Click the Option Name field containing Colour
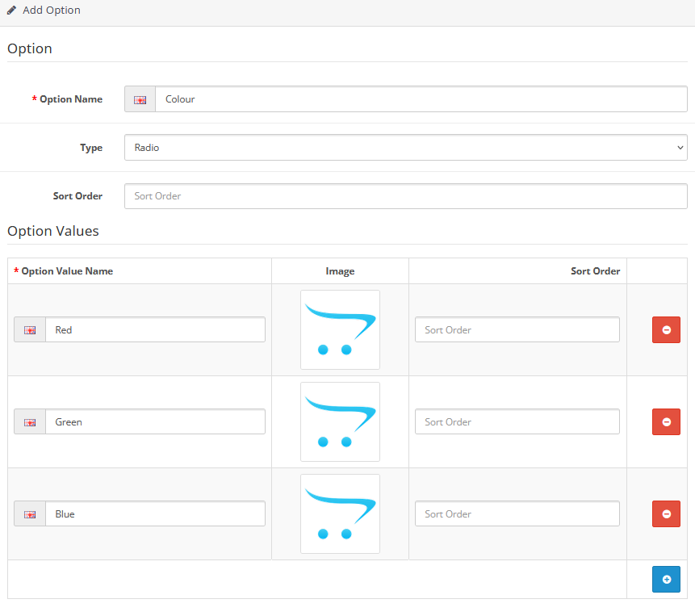The image size is (695, 616). point(420,99)
